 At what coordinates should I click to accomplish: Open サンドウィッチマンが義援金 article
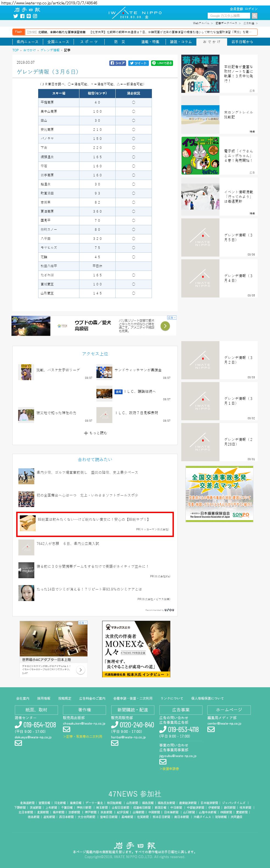[x=138, y=370]
